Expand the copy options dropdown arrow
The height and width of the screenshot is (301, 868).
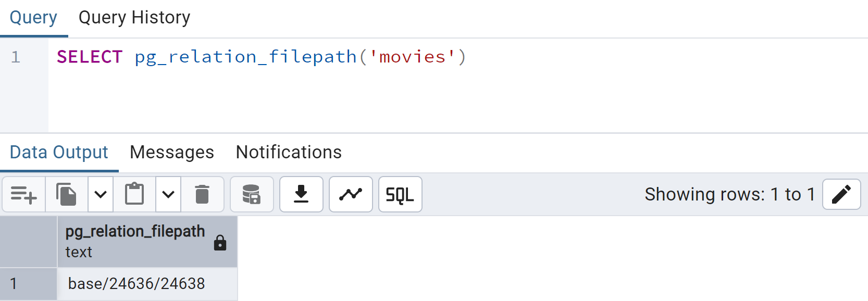point(101,194)
